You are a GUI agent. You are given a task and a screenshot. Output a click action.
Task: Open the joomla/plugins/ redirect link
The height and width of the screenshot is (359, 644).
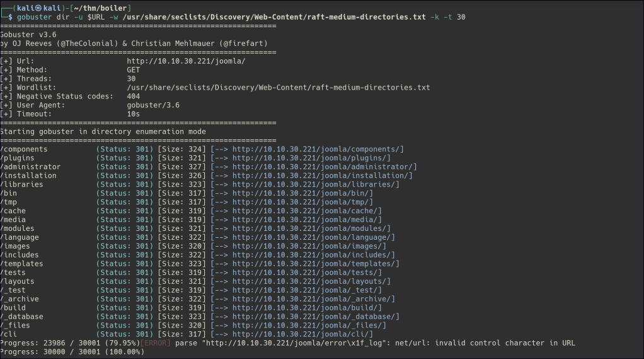pyautogui.click(x=311, y=158)
